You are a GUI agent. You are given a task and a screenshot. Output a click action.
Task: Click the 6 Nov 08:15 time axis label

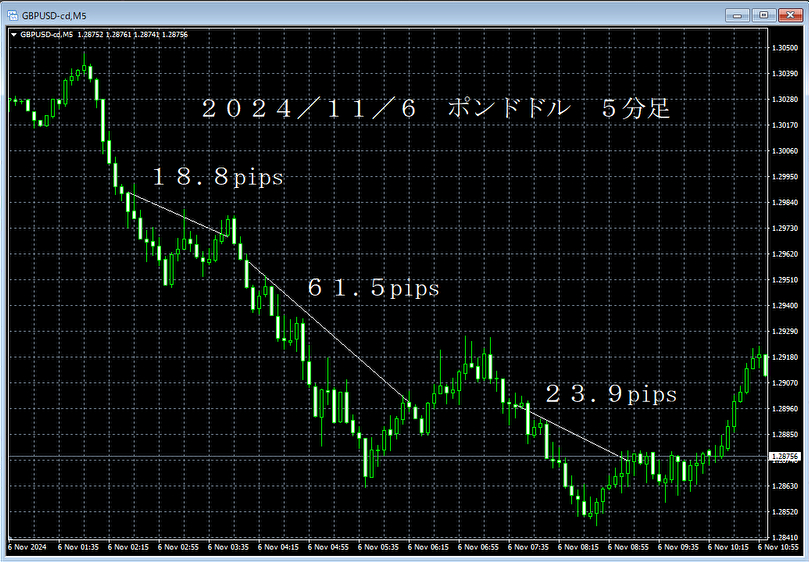(x=578, y=547)
